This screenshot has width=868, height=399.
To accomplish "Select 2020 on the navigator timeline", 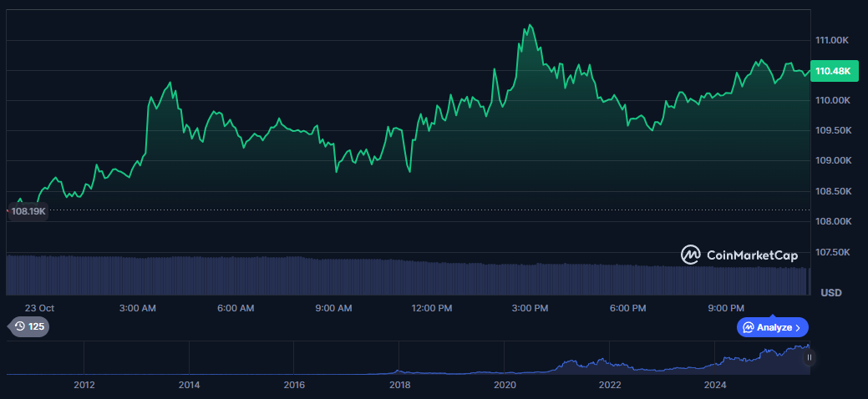I will 505,385.
